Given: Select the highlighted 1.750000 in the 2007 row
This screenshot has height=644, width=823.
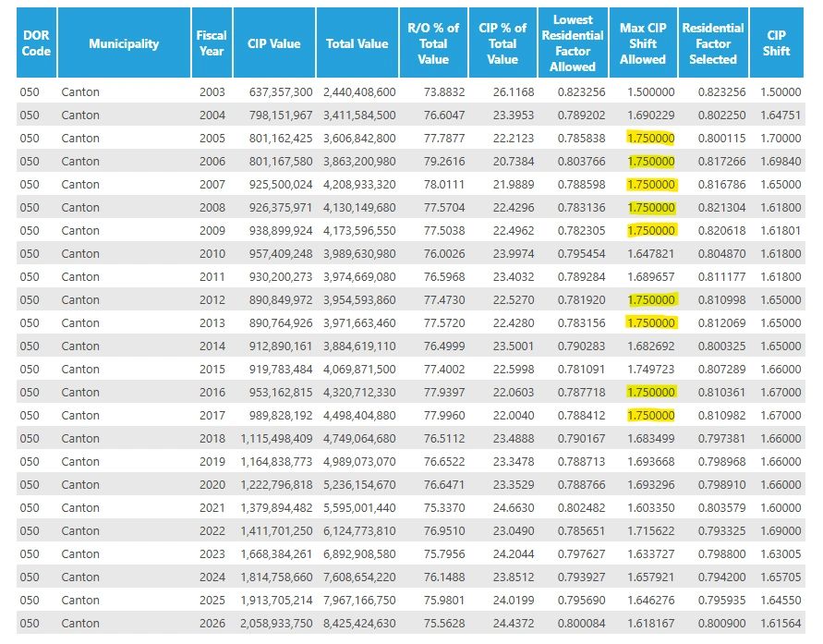Looking at the screenshot, I should (x=651, y=184).
